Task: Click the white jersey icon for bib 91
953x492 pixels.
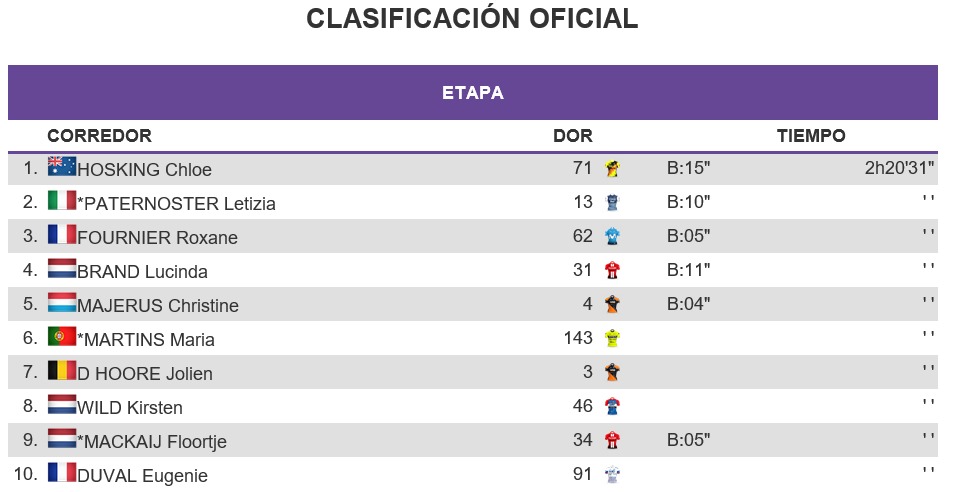Action: point(612,474)
